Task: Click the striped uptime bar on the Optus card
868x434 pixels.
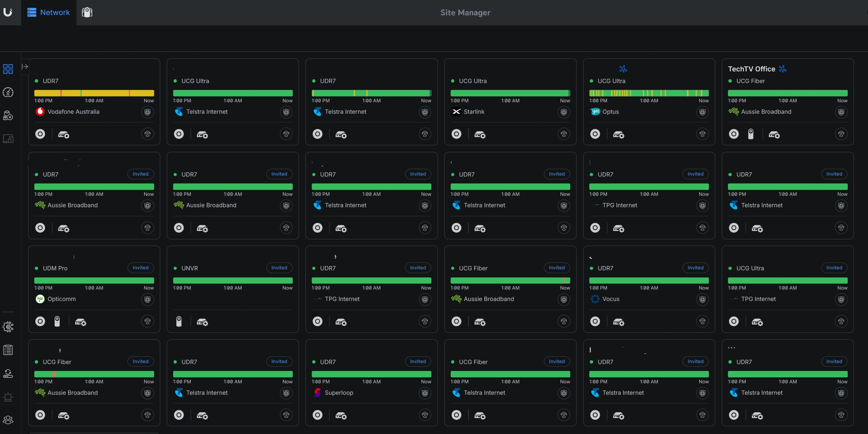Action: tap(649, 93)
